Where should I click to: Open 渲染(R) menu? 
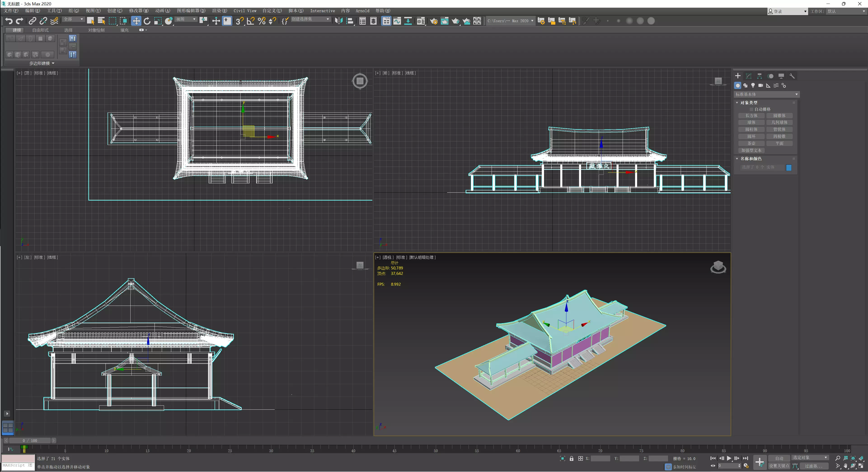tap(219, 11)
